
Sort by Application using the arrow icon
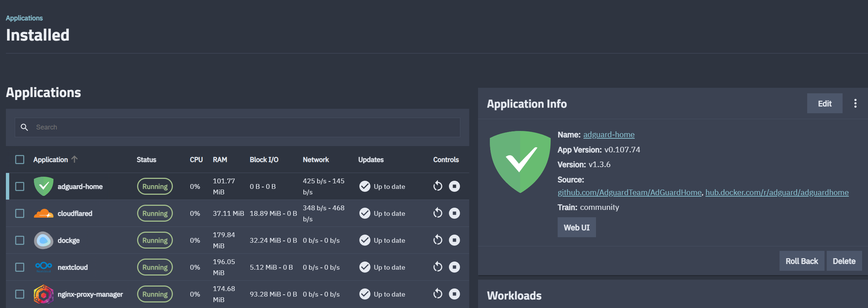click(x=74, y=159)
